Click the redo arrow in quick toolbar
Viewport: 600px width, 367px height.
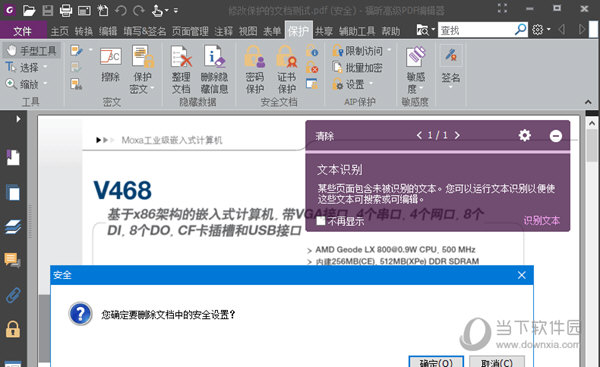point(139,10)
